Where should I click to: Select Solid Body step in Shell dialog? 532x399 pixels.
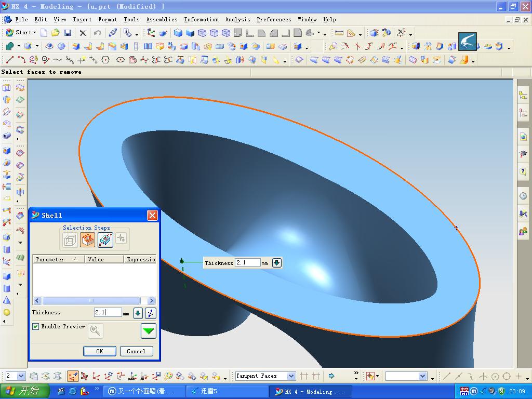(70, 240)
